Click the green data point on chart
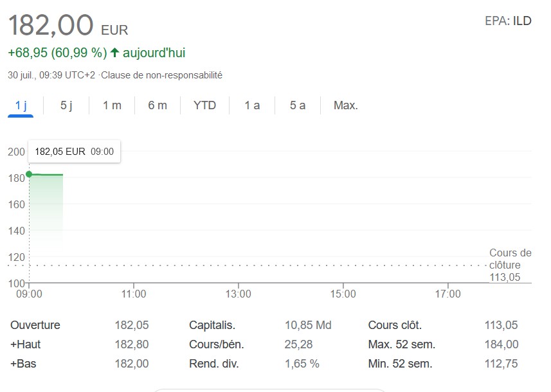The width and height of the screenshot is (551, 392). (29, 174)
